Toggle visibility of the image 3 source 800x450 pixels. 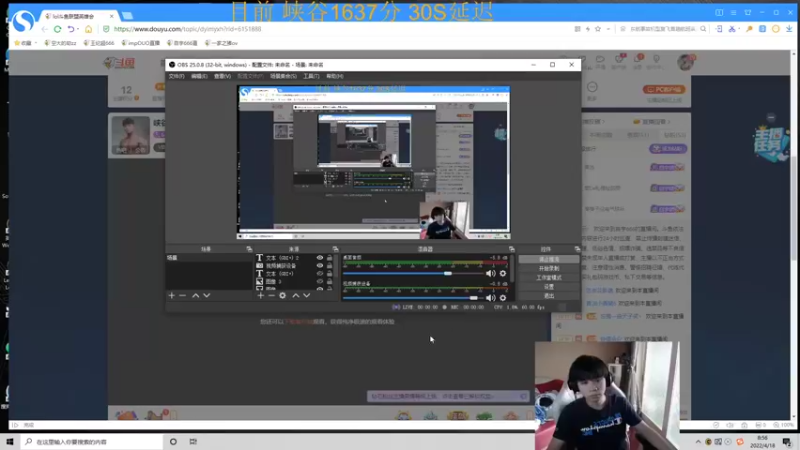[320, 282]
